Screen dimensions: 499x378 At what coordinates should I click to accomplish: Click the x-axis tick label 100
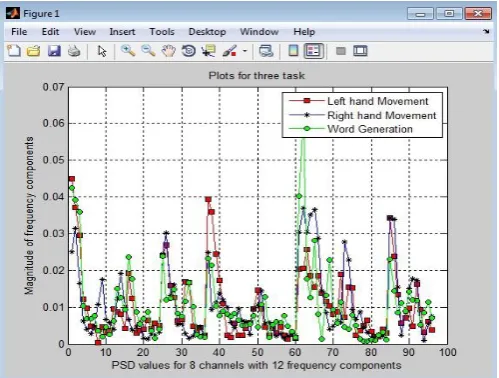(x=447, y=352)
